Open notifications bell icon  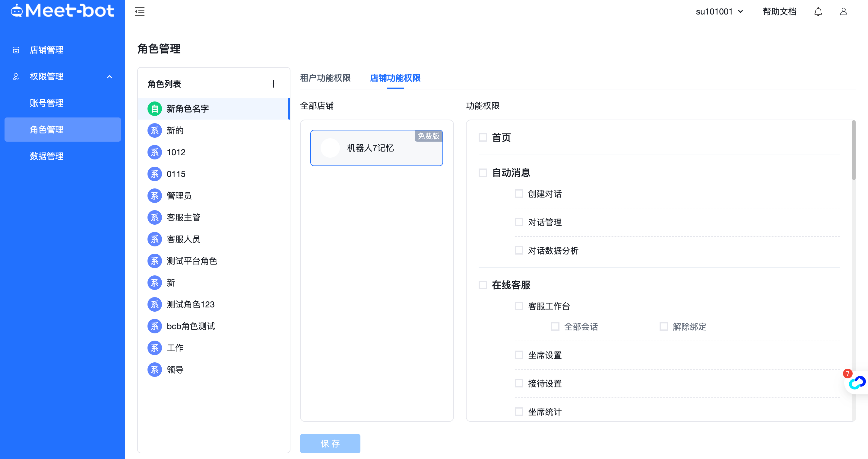[x=818, y=12]
